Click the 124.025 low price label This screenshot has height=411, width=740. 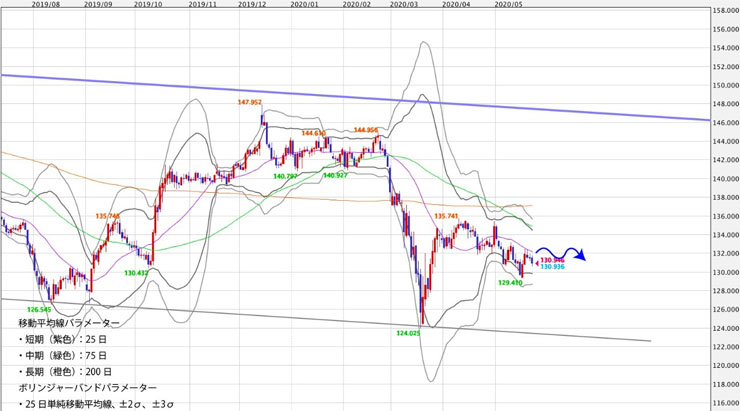pos(408,333)
